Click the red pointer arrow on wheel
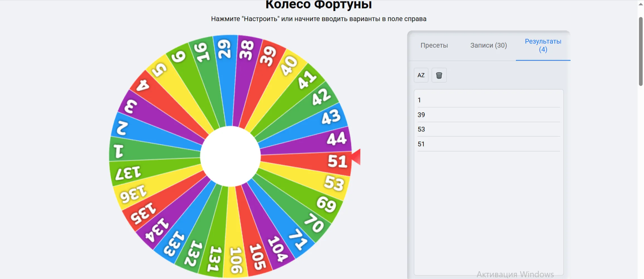The image size is (644, 279). point(356,157)
